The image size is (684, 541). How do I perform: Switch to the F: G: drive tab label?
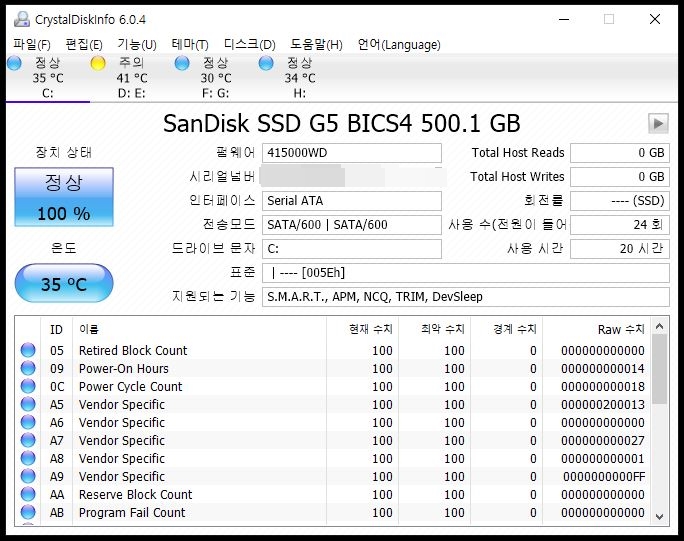click(215, 93)
